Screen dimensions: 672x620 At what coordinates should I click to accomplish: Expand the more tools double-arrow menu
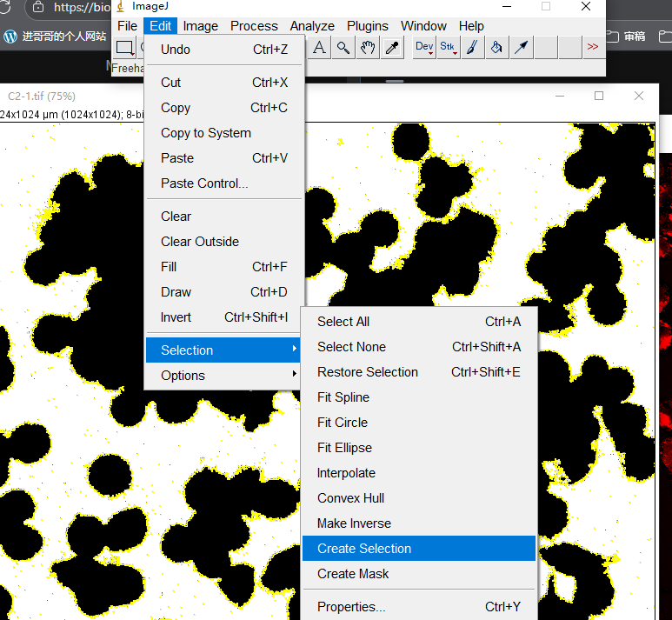point(593,47)
